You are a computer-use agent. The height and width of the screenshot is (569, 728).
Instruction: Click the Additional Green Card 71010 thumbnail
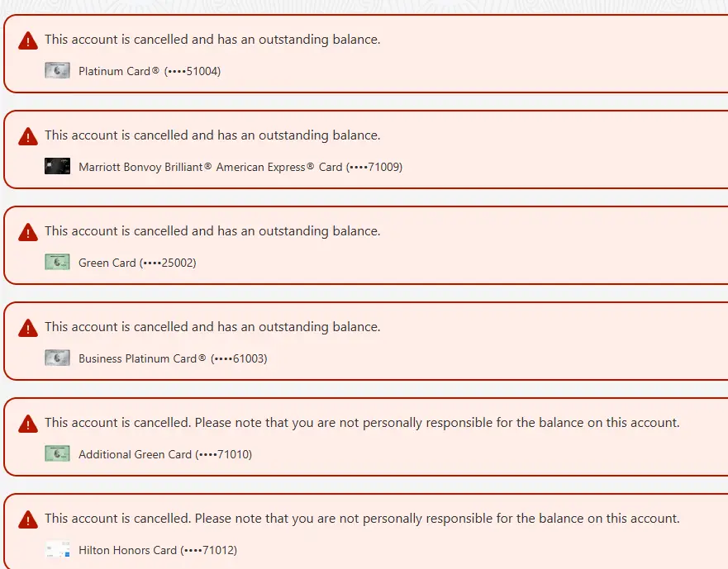click(57, 454)
